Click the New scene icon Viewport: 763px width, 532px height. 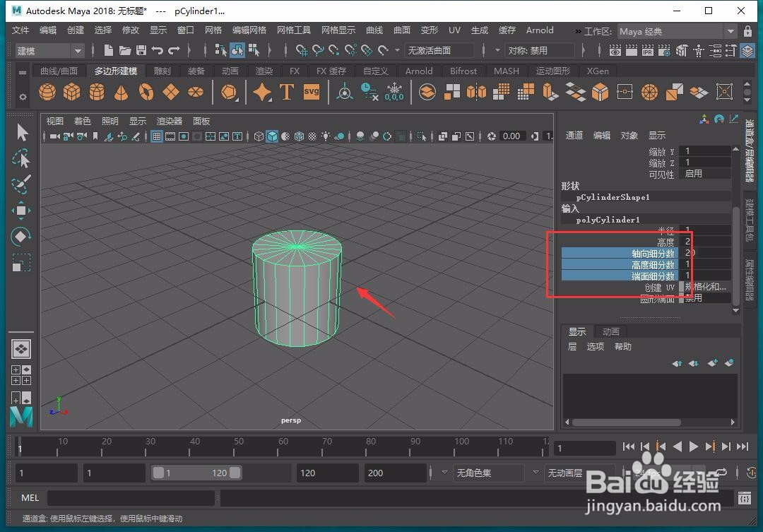(109, 50)
